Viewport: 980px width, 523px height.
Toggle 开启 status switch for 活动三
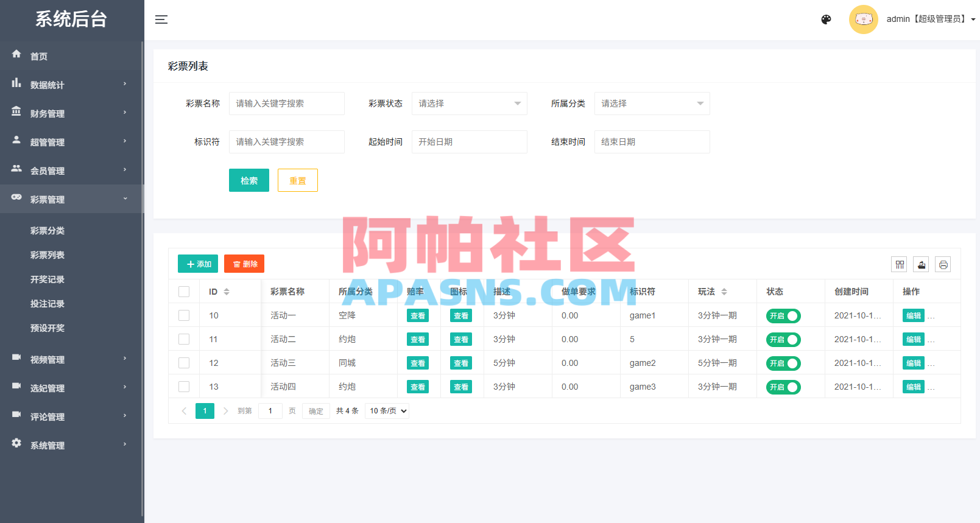[x=783, y=363]
